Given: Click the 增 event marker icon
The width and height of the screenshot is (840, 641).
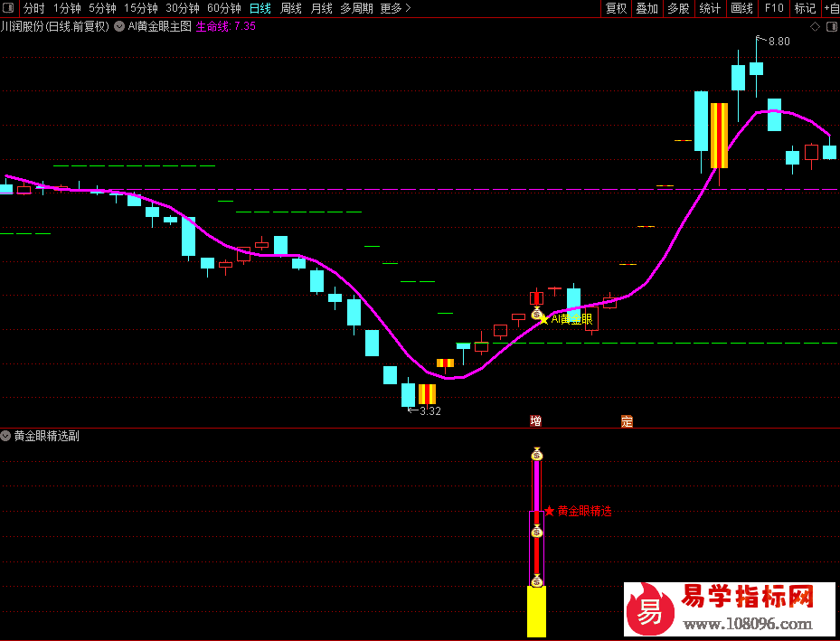Looking at the screenshot, I should point(536,421).
